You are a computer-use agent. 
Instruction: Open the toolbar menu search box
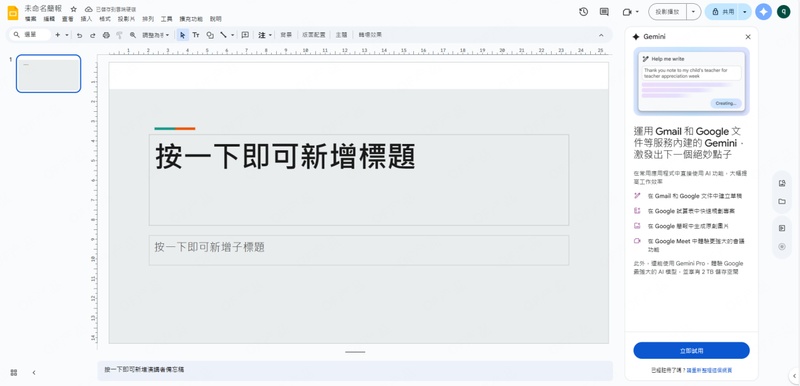[31, 35]
